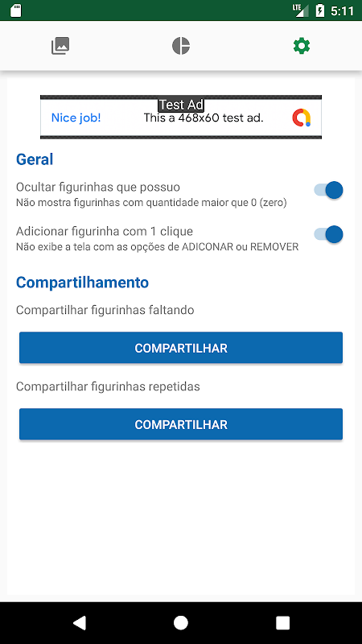This screenshot has width=362, height=644.
Task: Toggle Ocultar figurinhas que possuo switch
Action: pyautogui.click(x=328, y=190)
